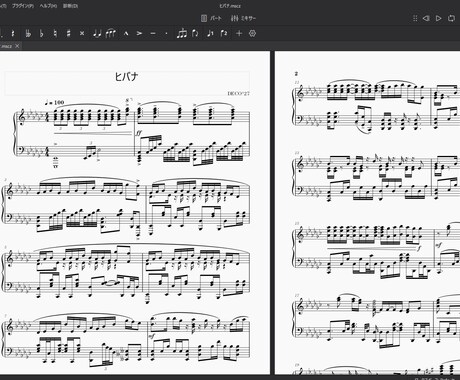
Task: Open the Mixer (ミキサー) panel
Action: (x=243, y=18)
